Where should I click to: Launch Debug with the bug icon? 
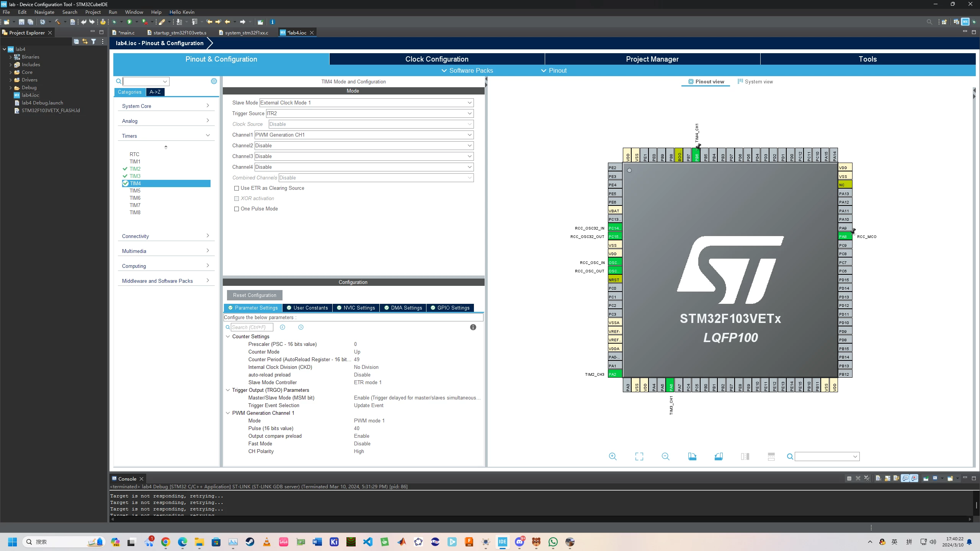click(x=114, y=22)
